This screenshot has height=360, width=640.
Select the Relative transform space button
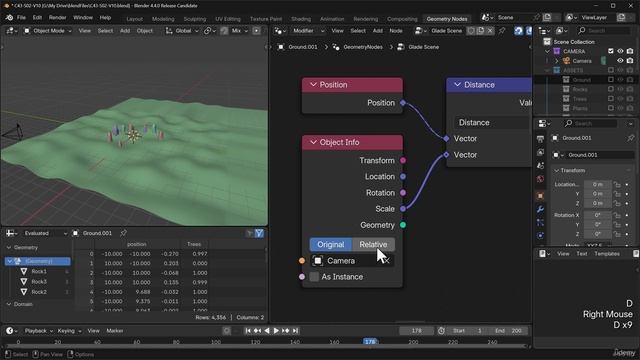click(373, 244)
